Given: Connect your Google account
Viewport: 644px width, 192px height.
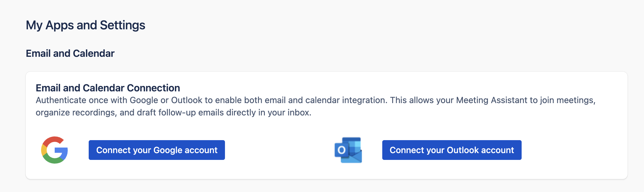Looking at the screenshot, I should tap(157, 150).
